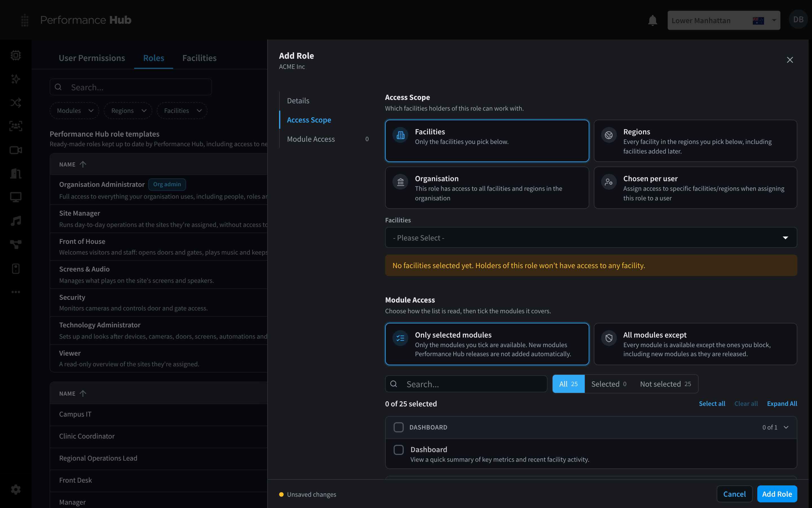The height and width of the screenshot is (508, 812).
Task: Choose the Facilities access scope card
Action: pyautogui.click(x=487, y=141)
